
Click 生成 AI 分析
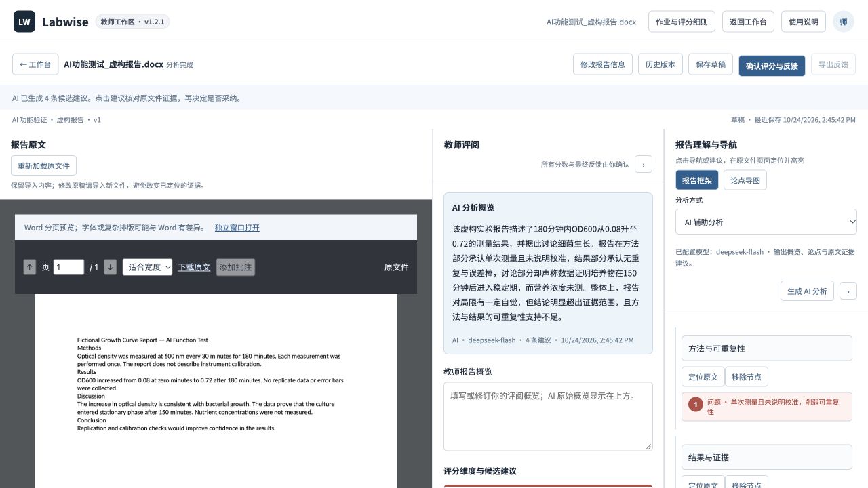click(807, 291)
